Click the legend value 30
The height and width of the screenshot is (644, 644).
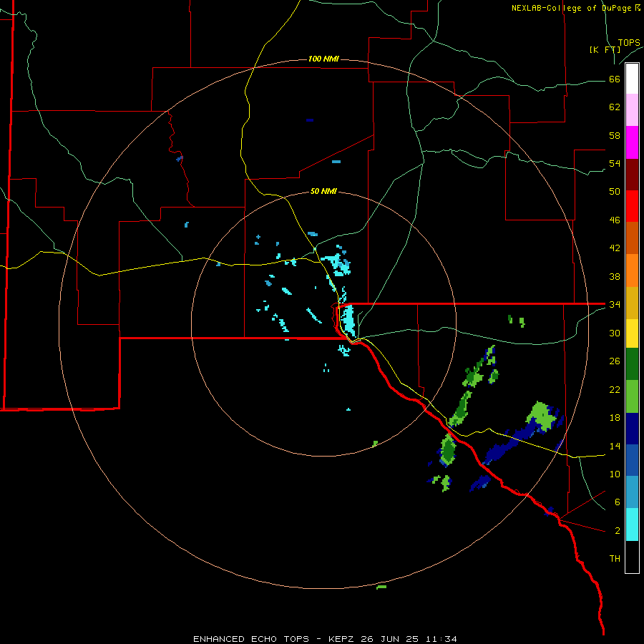point(615,333)
